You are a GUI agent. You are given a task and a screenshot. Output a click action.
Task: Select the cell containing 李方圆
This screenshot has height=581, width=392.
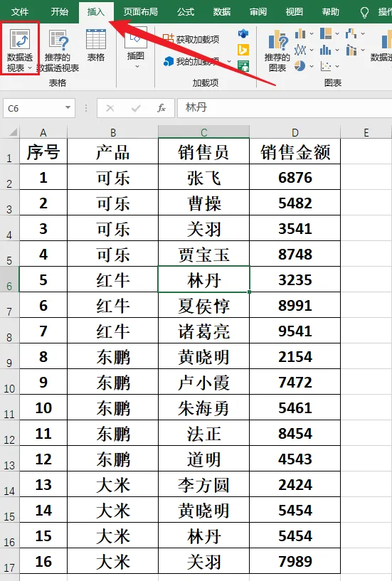point(203,484)
